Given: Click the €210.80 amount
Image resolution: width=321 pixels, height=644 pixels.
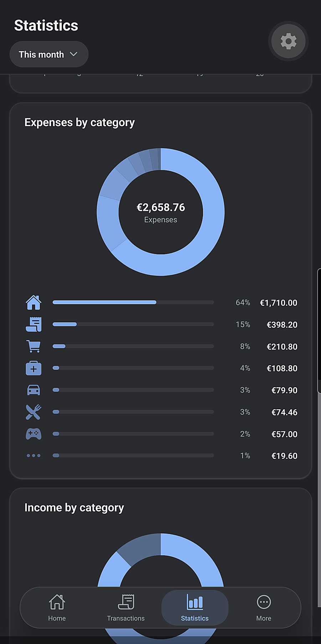Looking at the screenshot, I should pos(282,347).
